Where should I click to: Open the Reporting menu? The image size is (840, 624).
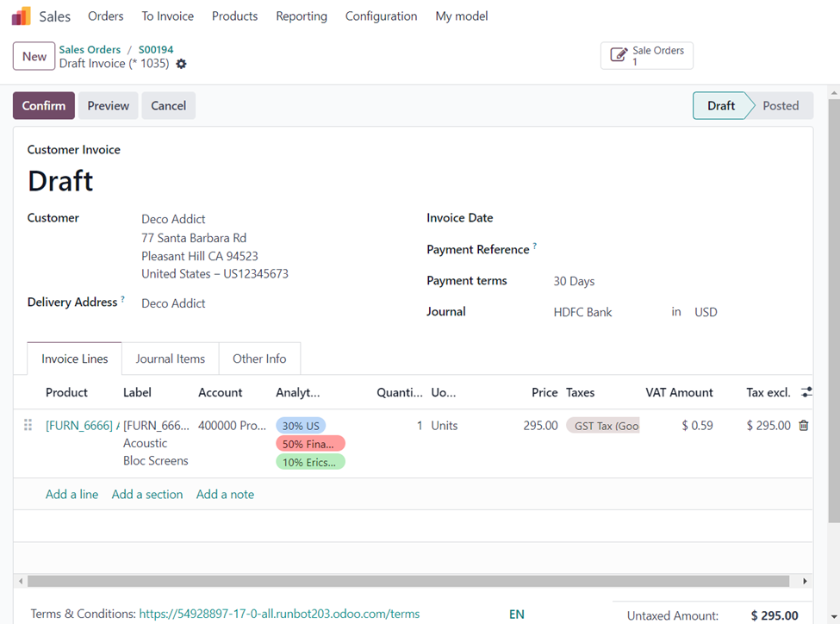click(x=302, y=16)
